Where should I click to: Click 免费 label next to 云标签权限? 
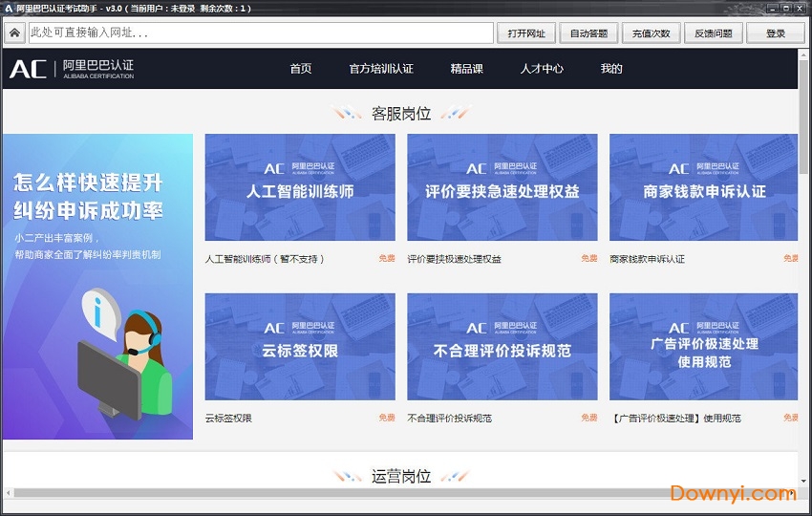coord(387,418)
